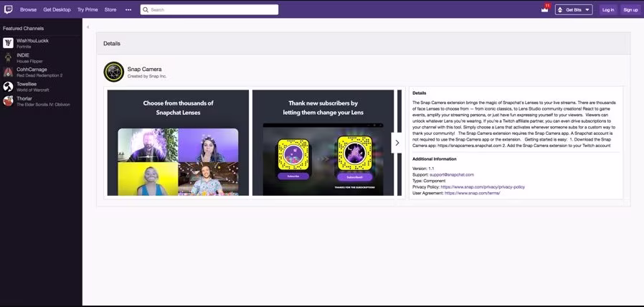Viewport: 644px width, 307px height.
Task: Open the 'Thank new subscribers' screenshot
Action: (323, 143)
